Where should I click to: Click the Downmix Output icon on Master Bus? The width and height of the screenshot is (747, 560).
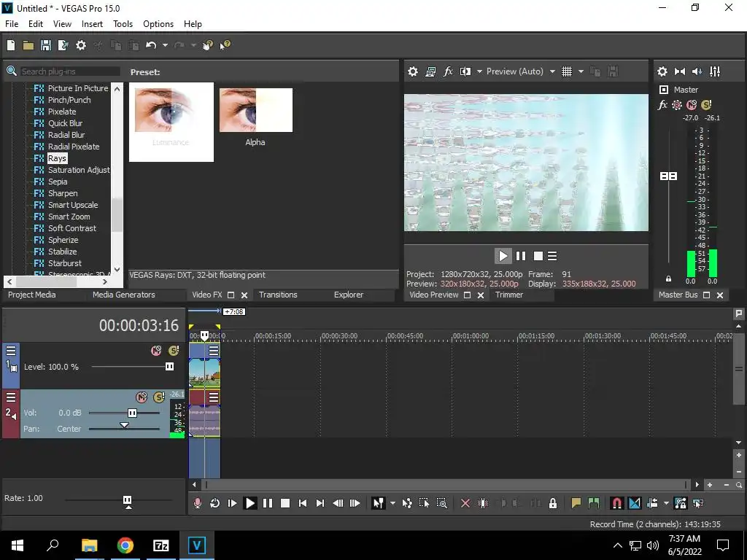680,71
